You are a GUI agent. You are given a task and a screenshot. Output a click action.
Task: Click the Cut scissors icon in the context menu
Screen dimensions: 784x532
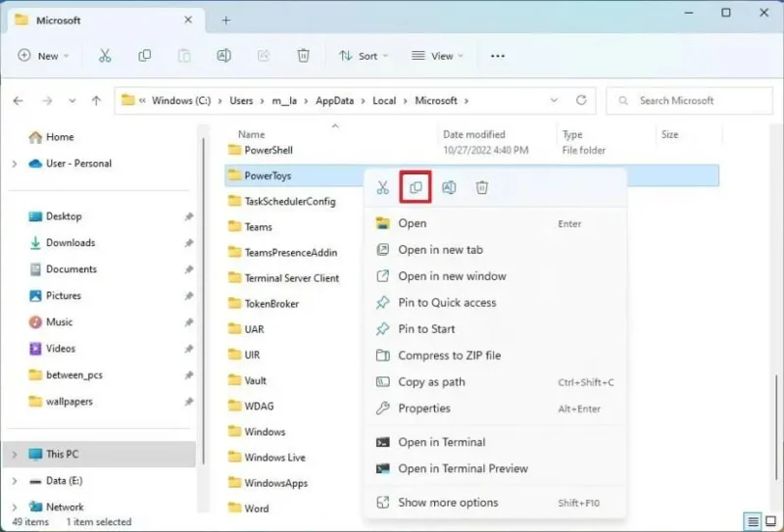click(382, 187)
